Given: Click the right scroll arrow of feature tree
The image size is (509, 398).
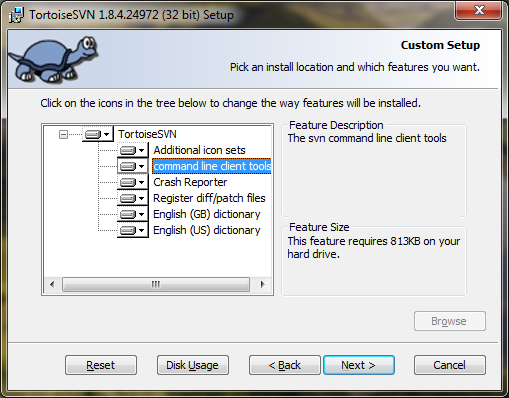Looking at the screenshot, I should [x=262, y=285].
